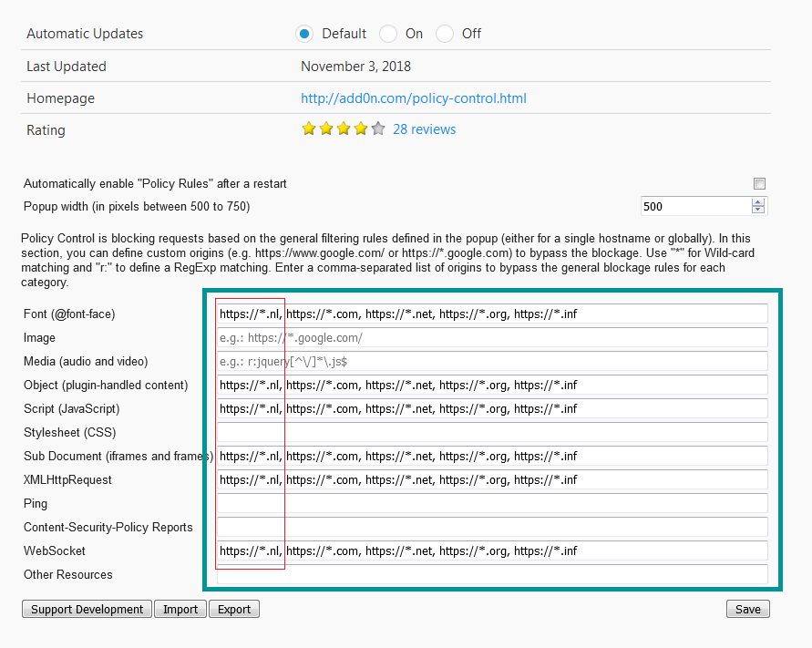Click the Support Development button
Screen dimensions: 812x648
point(87,609)
